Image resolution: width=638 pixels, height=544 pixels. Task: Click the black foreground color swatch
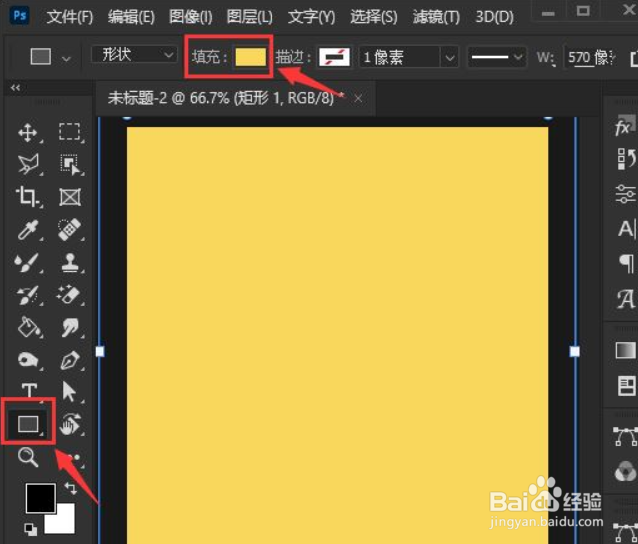pos(41,498)
